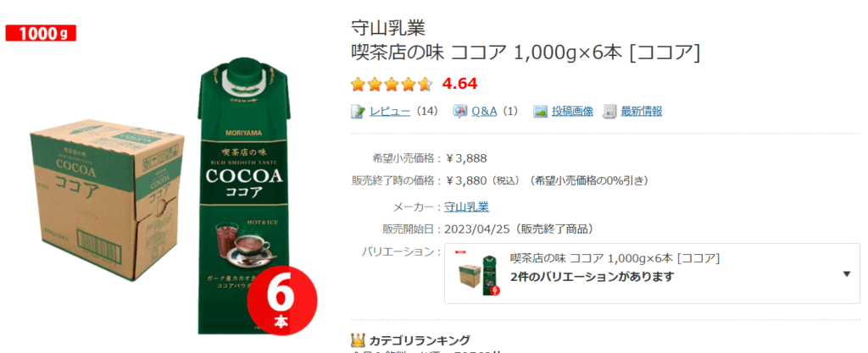This screenshot has height=353, width=868.
Task: Open the 最新情報 link
Action: click(x=641, y=111)
